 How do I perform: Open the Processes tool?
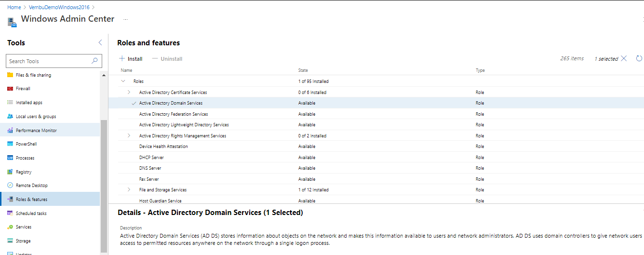coord(25,158)
